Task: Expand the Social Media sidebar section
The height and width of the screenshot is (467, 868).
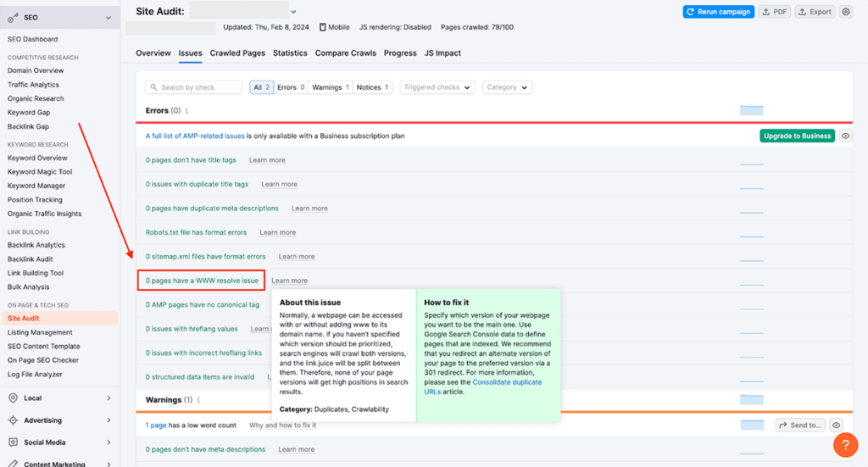Action: coord(108,442)
